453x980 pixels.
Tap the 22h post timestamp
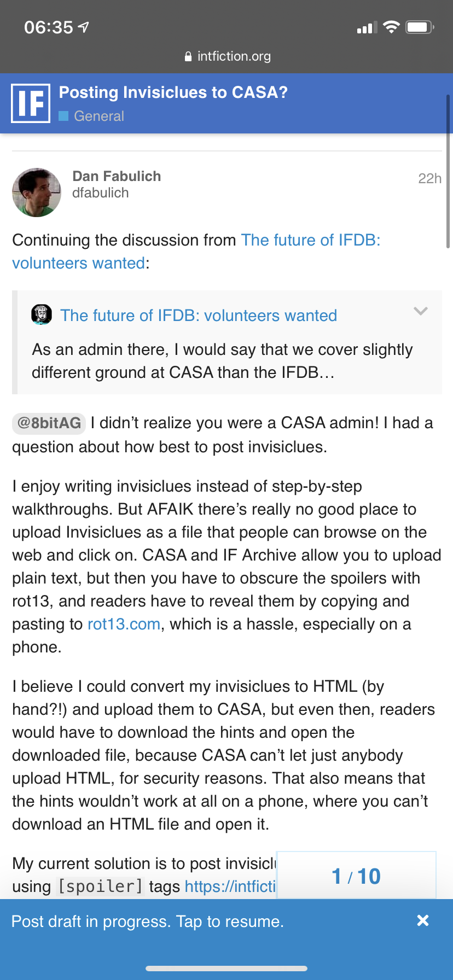coord(429,178)
